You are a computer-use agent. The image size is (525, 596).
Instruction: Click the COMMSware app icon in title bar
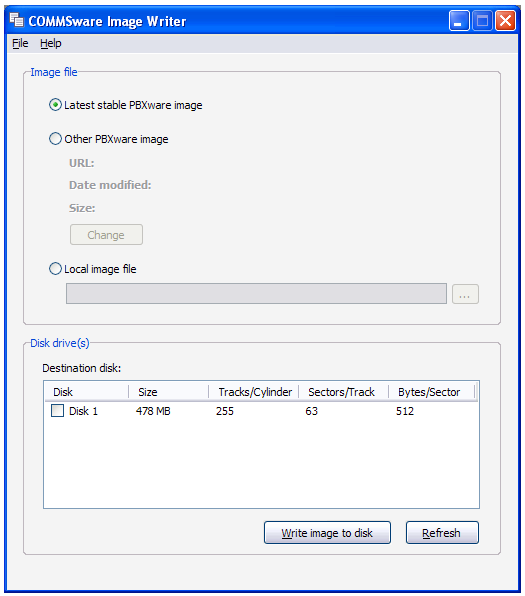[x=16, y=20]
